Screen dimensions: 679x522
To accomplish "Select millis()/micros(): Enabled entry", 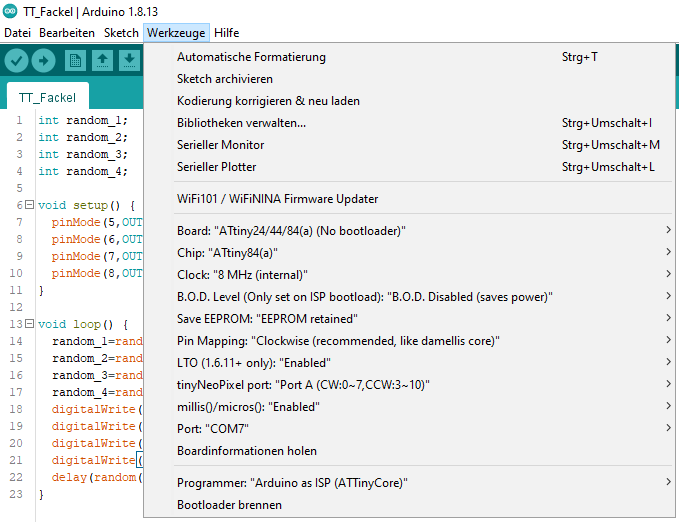I will pos(409,407).
